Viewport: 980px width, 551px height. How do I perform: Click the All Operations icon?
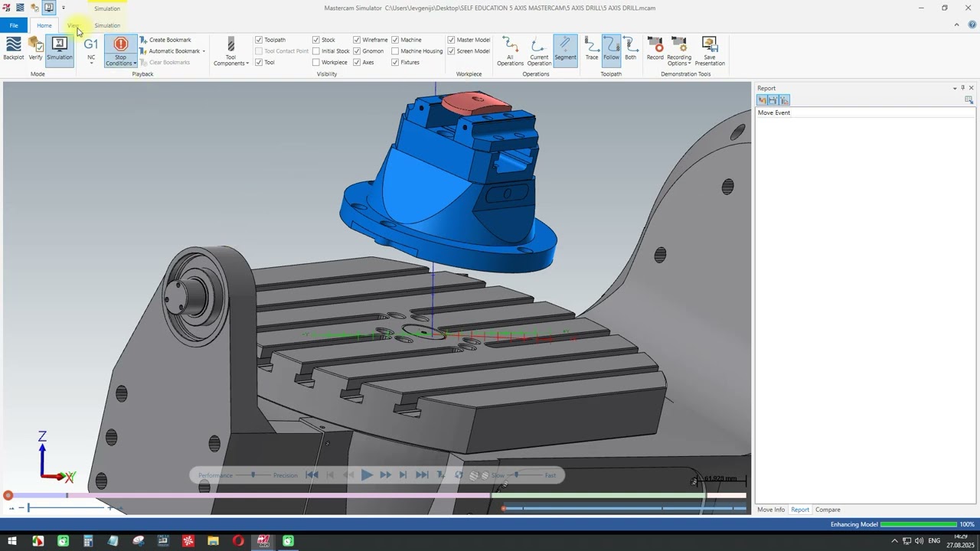click(x=510, y=51)
